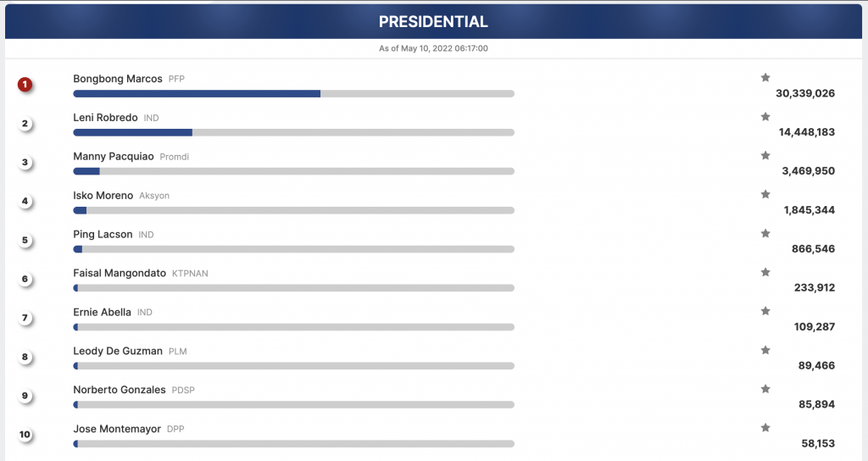Click the star icon for Bongbong Marcos

point(765,77)
